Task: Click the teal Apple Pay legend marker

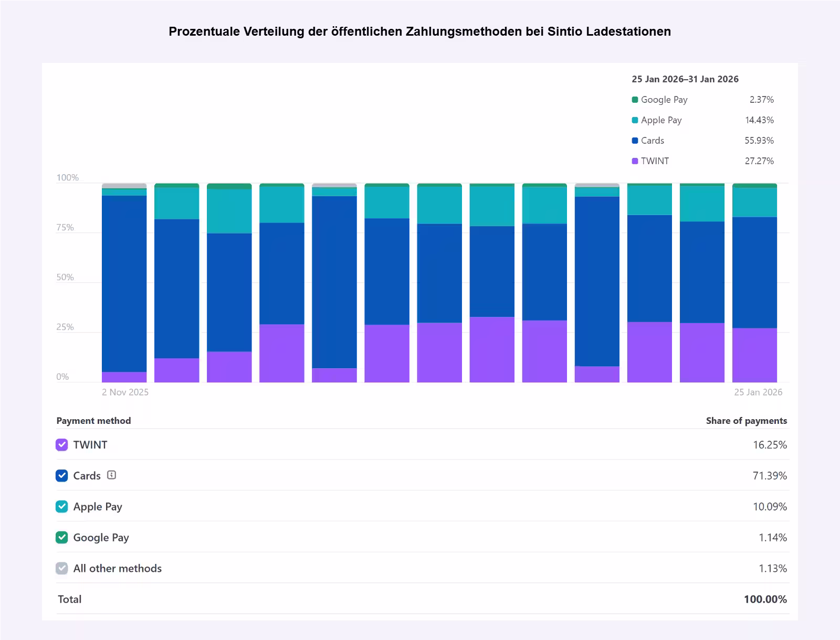Action: (x=635, y=120)
